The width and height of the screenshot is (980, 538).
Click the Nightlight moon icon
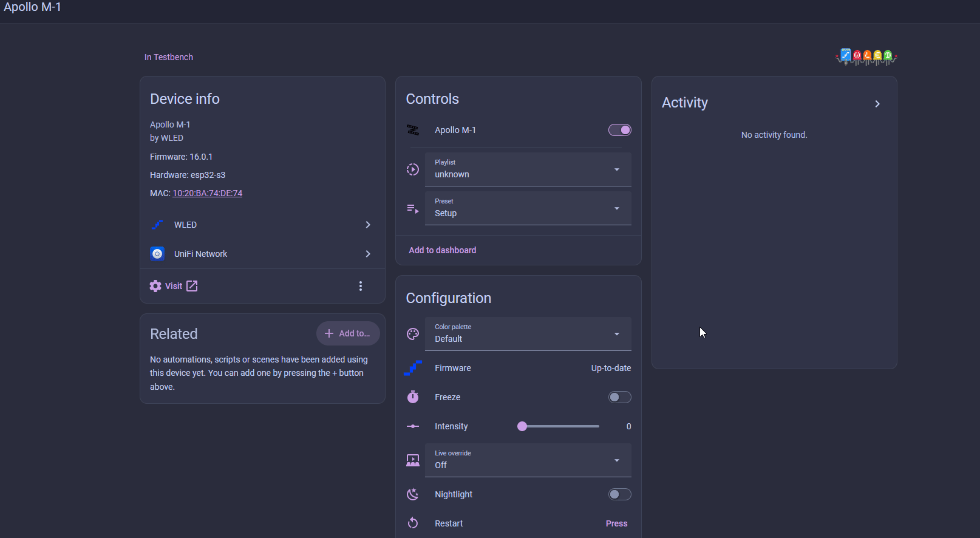click(x=413, y=494)
